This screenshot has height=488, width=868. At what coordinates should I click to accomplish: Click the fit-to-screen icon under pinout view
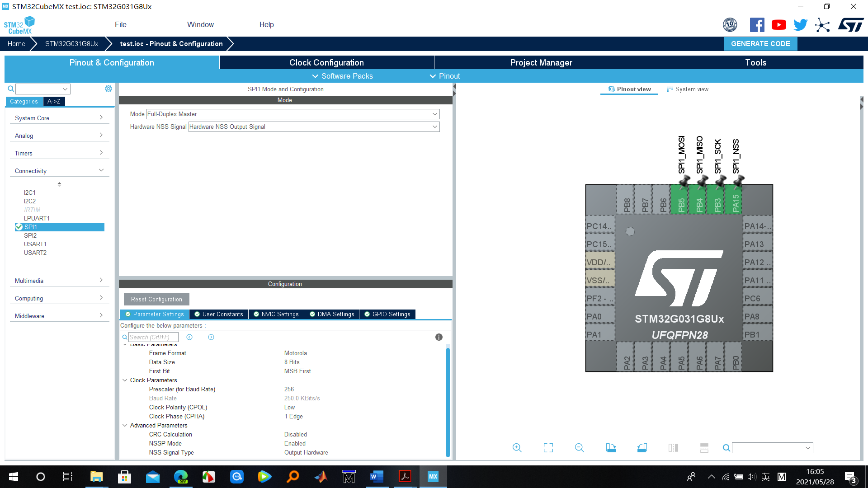[x=548, y=448]
